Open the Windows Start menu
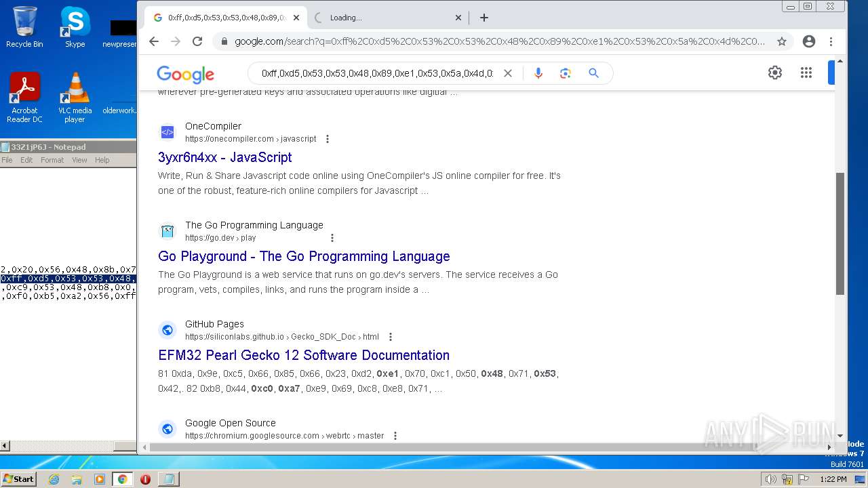The height and width of the screenshot is (488, 868). [x=18, y=479]
